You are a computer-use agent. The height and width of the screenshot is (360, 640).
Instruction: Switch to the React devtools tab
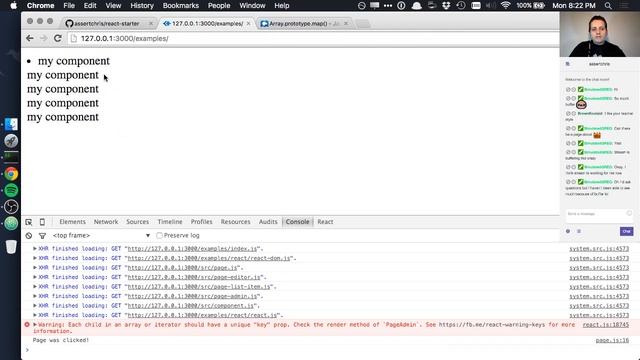[x=325, y=222]
